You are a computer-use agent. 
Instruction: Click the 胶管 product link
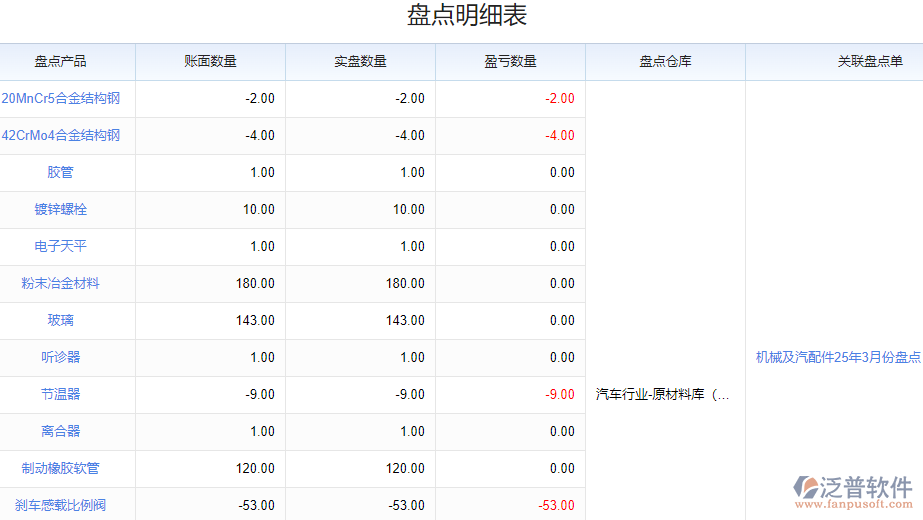(x=61, y=172)
